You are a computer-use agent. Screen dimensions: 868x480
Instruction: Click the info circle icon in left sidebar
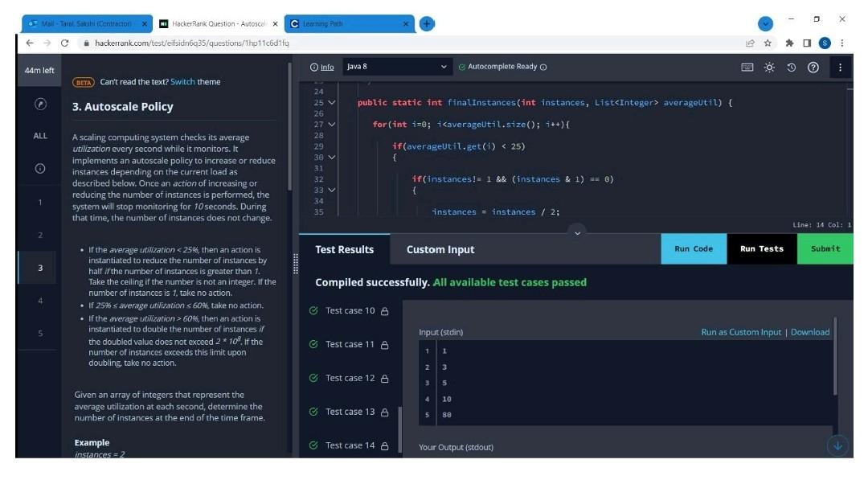pos(40,168)
